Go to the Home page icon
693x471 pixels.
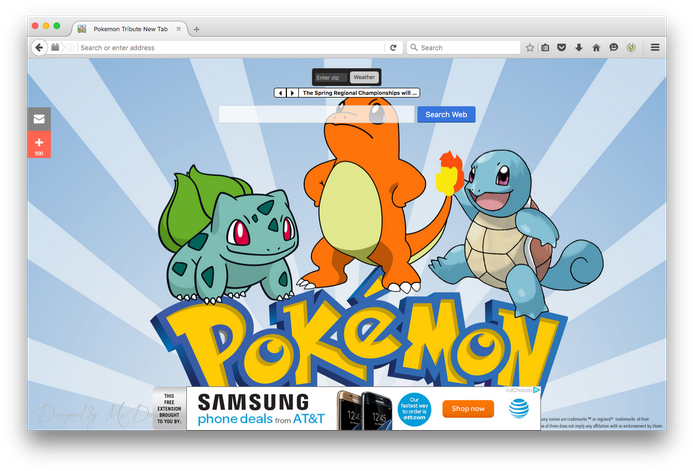[596, 47]
